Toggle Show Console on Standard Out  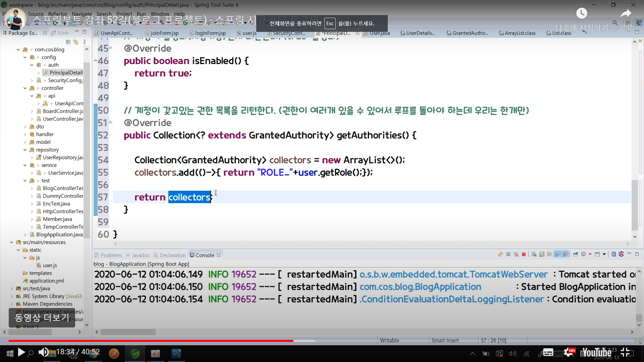click(x=557, y=254)
